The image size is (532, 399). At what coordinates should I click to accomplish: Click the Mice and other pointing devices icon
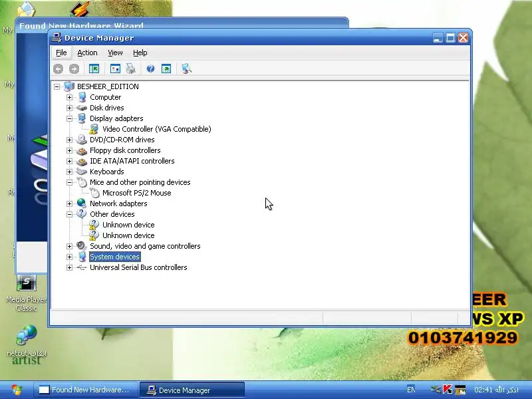click(x=82, y=182)
